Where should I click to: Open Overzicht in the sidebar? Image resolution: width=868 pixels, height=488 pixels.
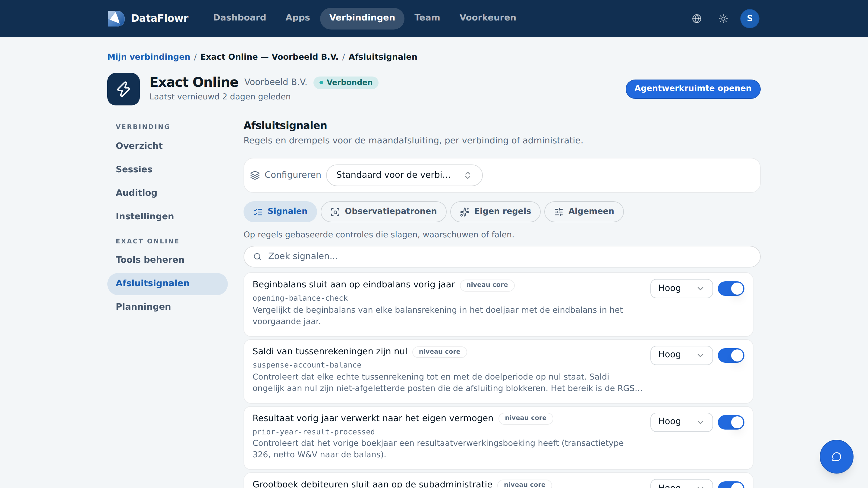[x=168, y=146]
